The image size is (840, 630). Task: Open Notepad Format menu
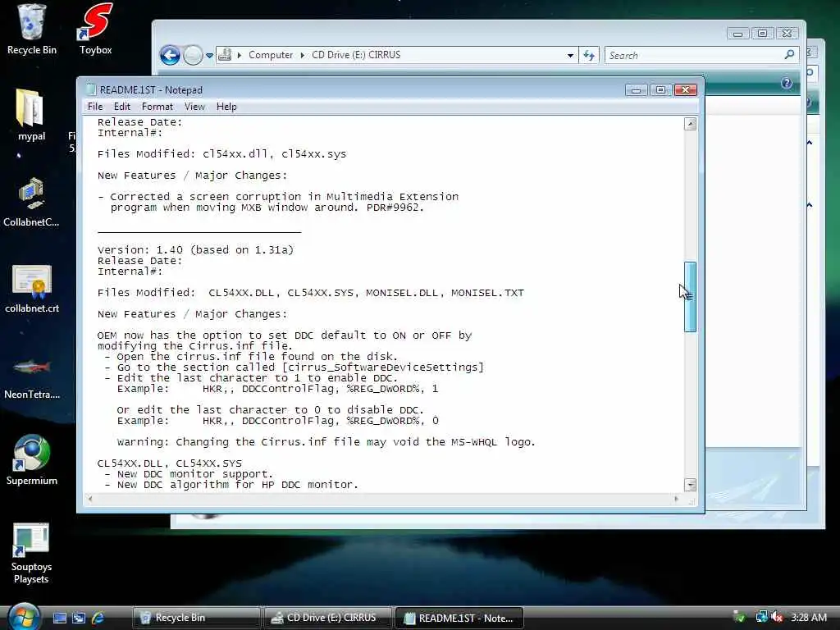(157, 107)
